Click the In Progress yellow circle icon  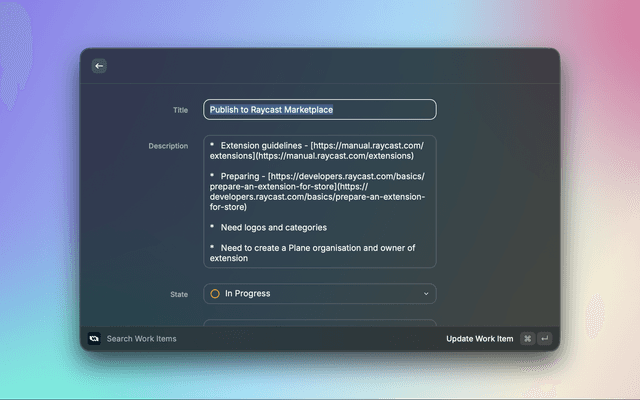click(215, 294)
